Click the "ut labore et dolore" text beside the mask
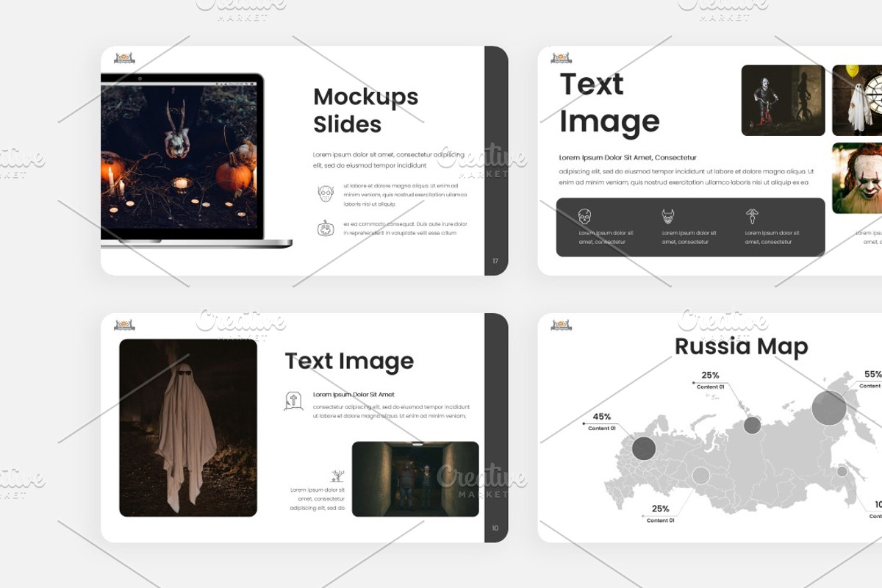 405,195
